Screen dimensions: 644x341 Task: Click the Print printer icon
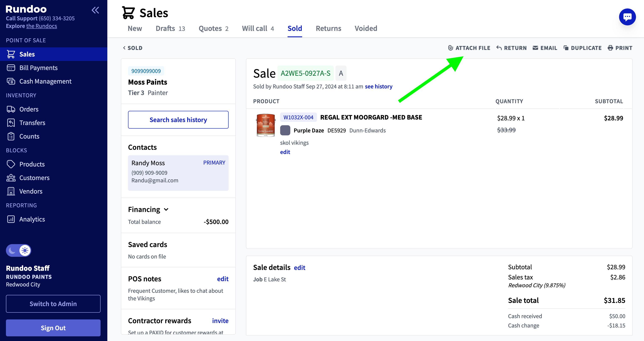point(610,48)
